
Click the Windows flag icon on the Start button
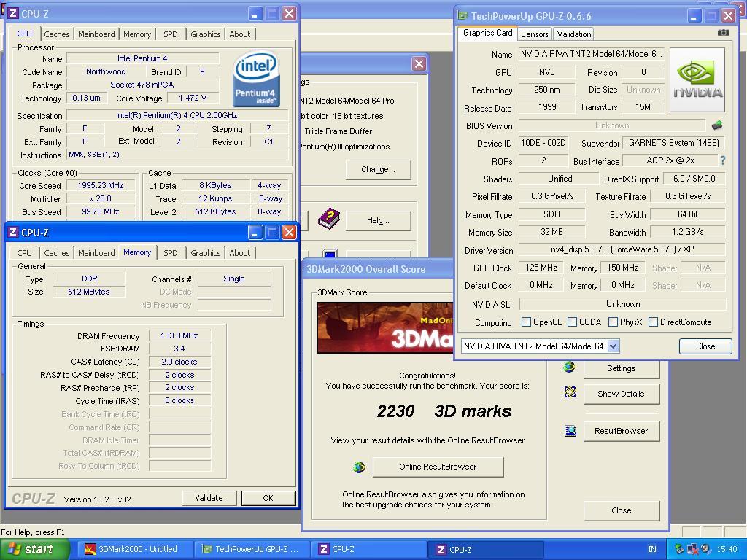pos(15,549)
